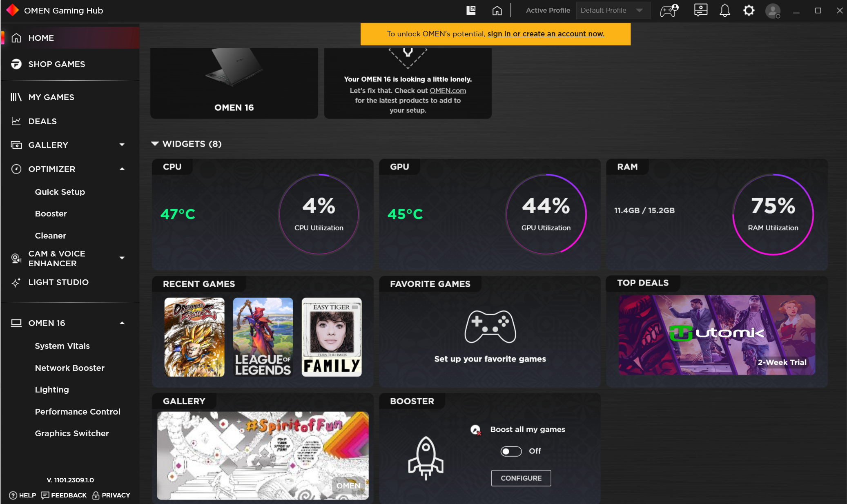Open Graphics Switcher

tap(72, 433)
